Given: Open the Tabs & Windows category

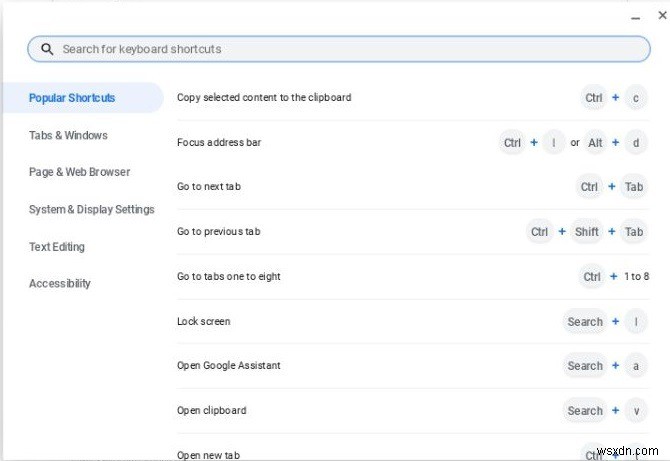Looking at the screenshot, I should click(68, 135).
